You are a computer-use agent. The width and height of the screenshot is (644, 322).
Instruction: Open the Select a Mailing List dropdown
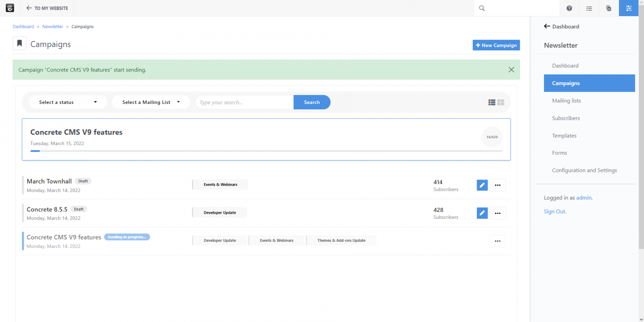click(151, 102)
